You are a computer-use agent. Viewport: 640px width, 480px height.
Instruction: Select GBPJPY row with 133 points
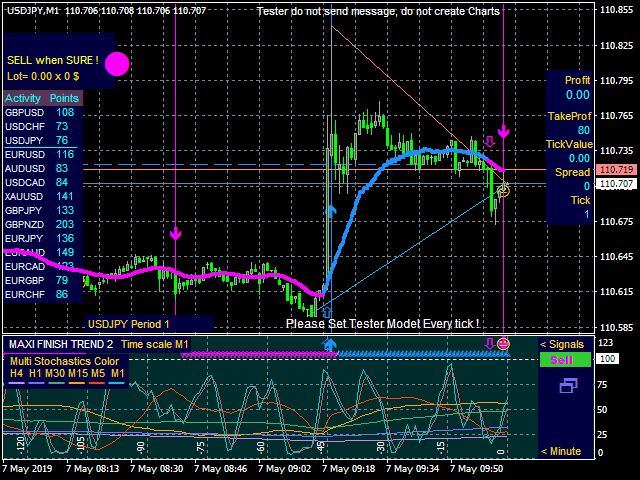point(43,211)
